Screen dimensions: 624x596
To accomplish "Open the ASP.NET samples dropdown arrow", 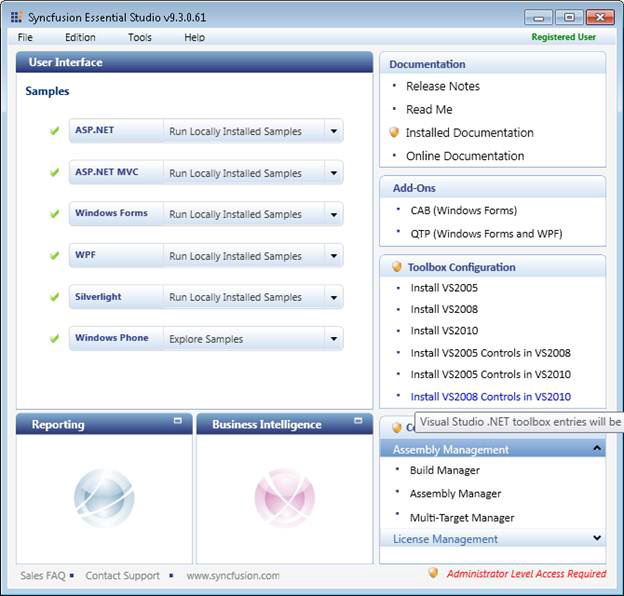I will point(334,131).
